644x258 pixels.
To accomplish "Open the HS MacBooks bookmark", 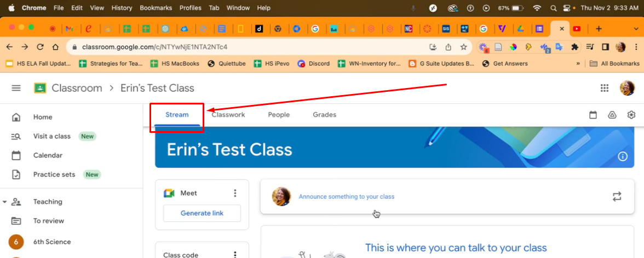I will pos(175,63).
